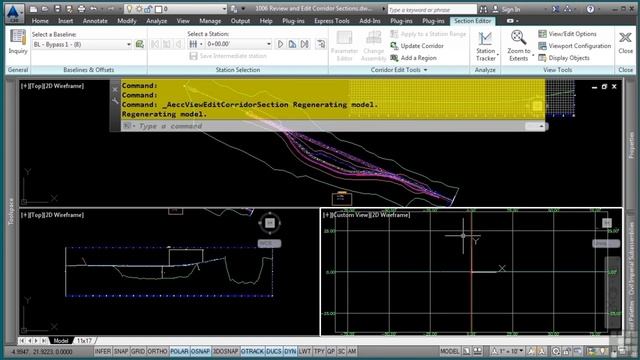The height and width of the screenshot is (360, 640).
Task: Open the Help question mark icon
Action: [x=590, y=9]
